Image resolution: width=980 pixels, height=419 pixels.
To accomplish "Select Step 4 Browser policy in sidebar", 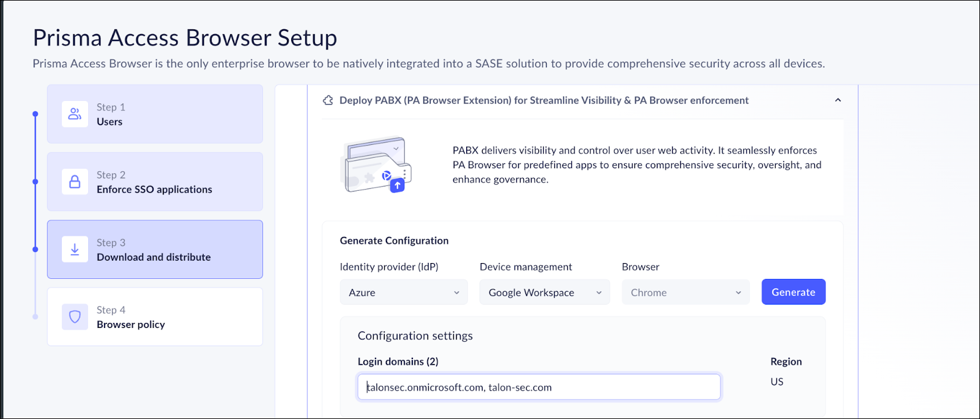I will pyautogui.click(x=155, y=317).
